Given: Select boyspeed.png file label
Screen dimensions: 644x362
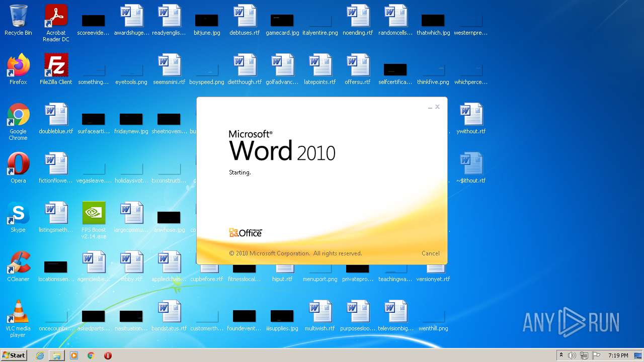Looking at the screenshot, I should pos(207,82).
